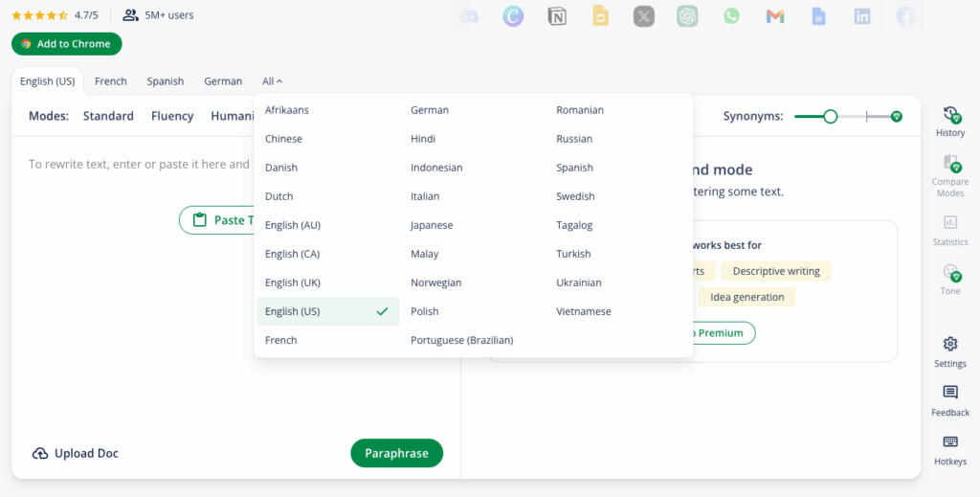Click the Upload Doc cloud icon
This screenshot has width=980, height=497.
[40, 454]
